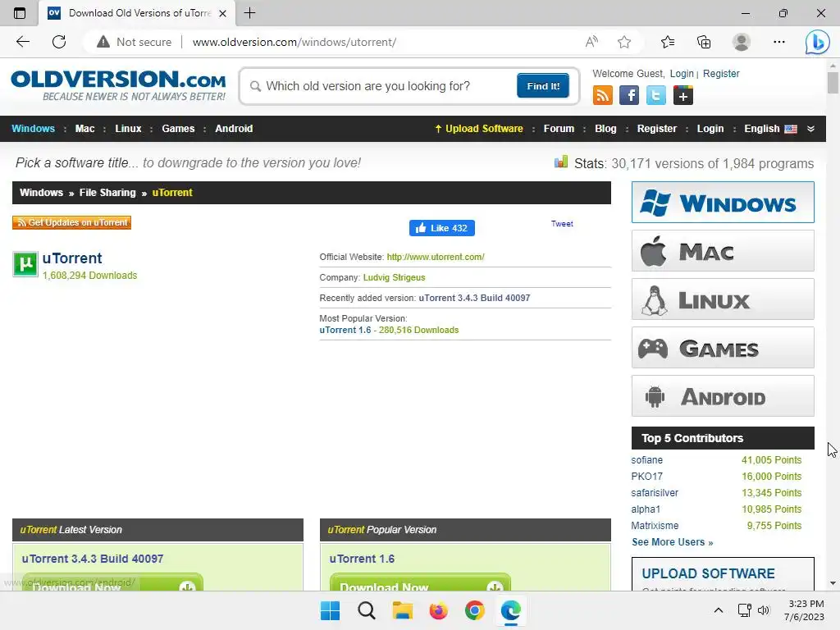Click Get Updates on uTorrent button
This screenshot has width=840, height=630.
click(72, 222)
